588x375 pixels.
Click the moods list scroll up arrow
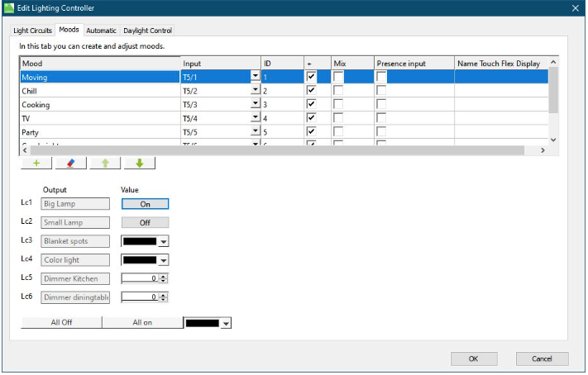point(553,63)
